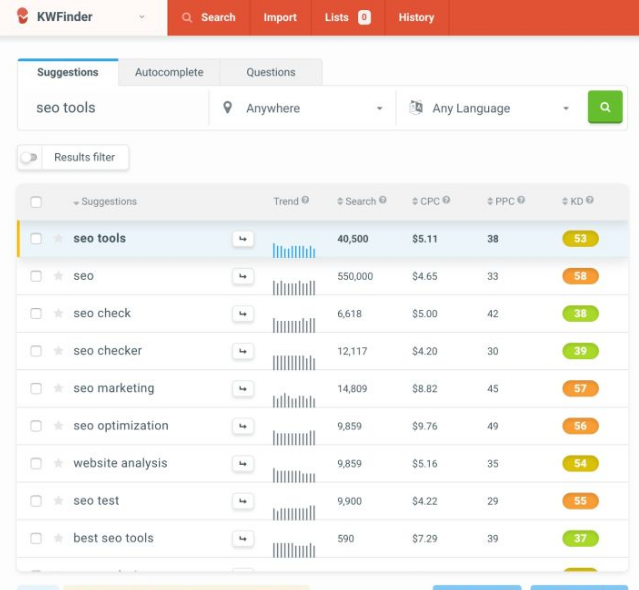Click the arrow button for seo check row
Viewport: 639px width, 590px height.
click(243, 314)
